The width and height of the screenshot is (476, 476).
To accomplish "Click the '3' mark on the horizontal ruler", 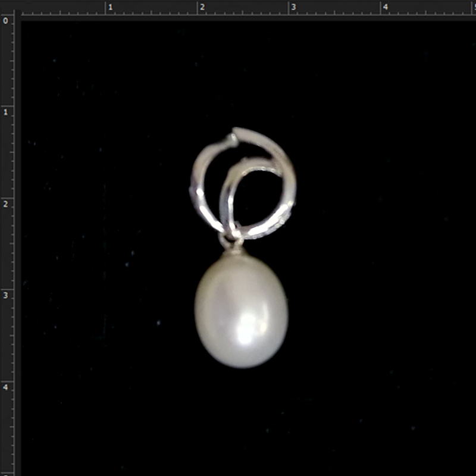I will [293, 7].
